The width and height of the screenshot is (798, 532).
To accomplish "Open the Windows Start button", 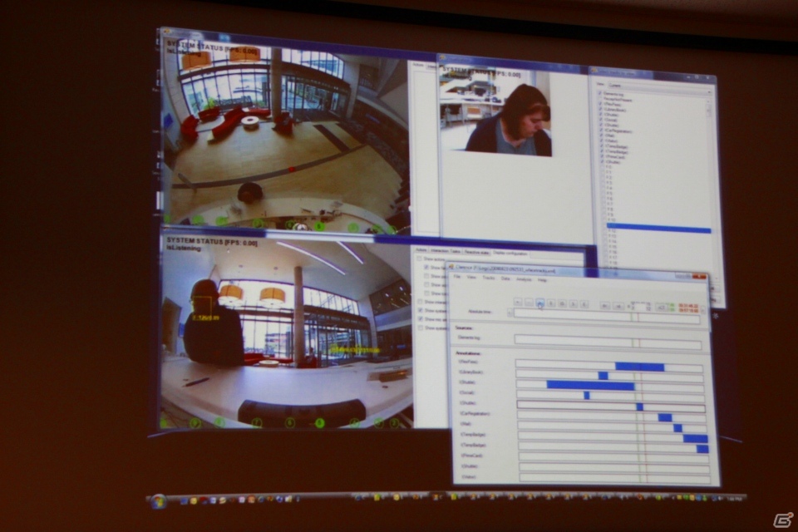I will coord(158,501).
